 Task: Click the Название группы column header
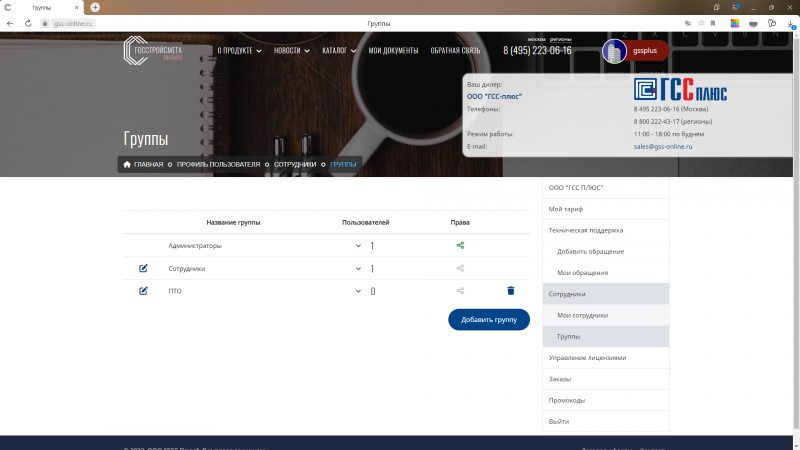[233, 222]
